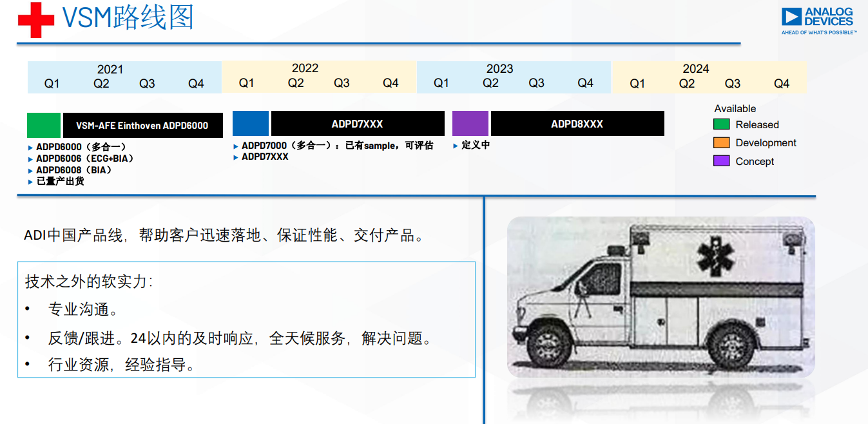Select Q4 under 2024
The image size is (868, 424).
click(782, 84)
